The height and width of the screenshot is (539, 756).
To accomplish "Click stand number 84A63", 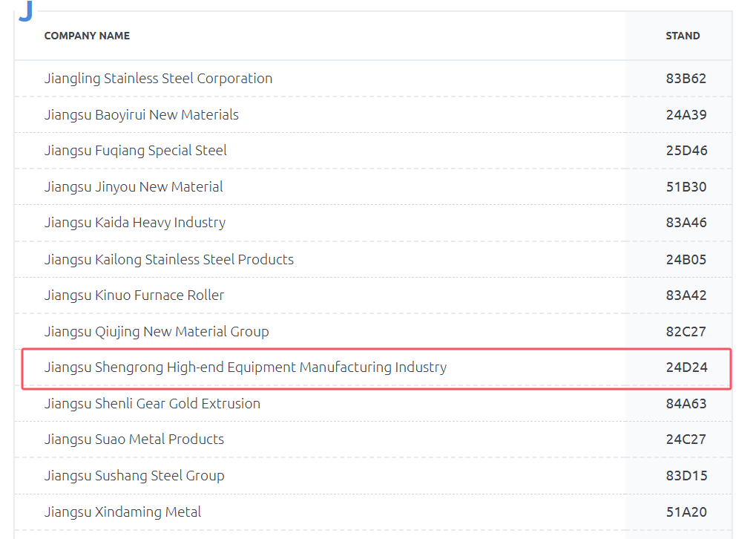I will pos(686,403).
